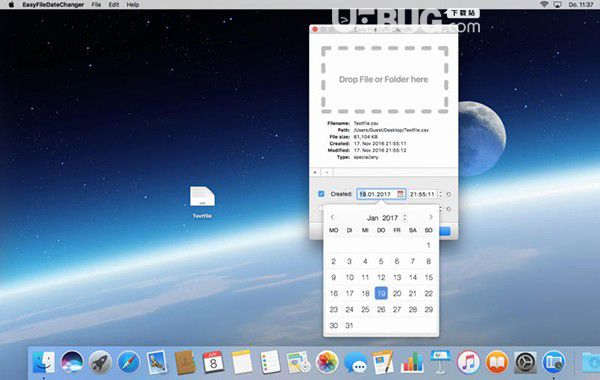
Task: Click the Jan 2017 month-year stepper
Action: (405, 217)
